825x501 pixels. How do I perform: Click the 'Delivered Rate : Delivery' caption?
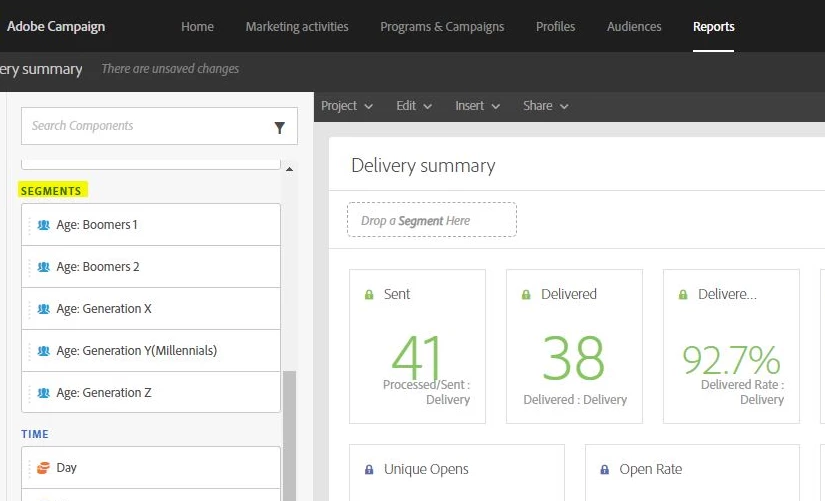tap(742, 392)
